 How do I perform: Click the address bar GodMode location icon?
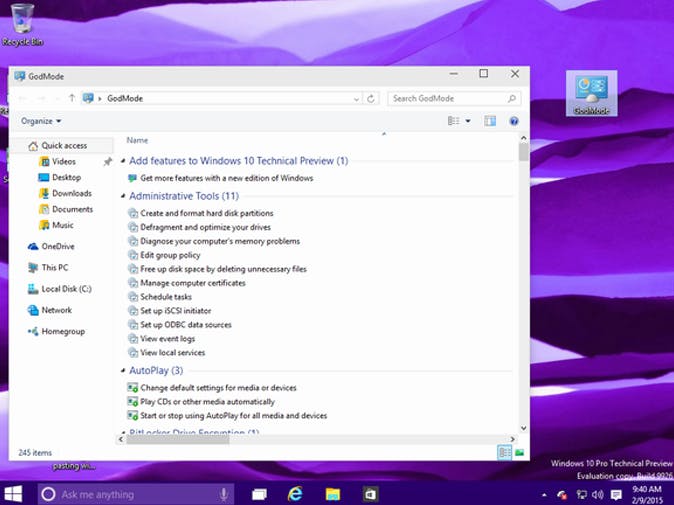pyautogui.click(x=88, y=98)
